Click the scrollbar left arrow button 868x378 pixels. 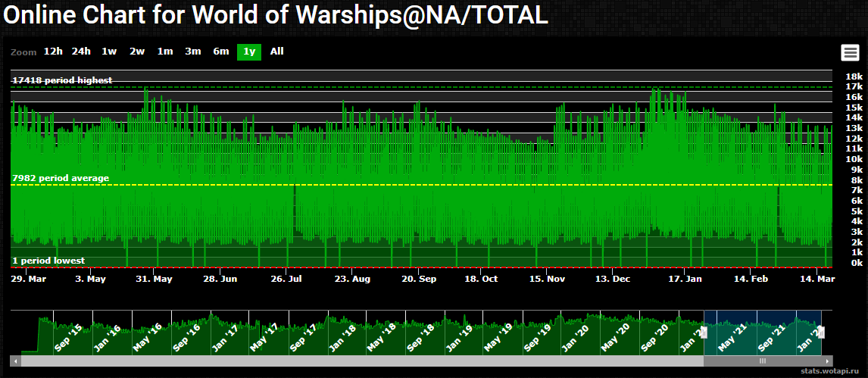coord(14,361)
